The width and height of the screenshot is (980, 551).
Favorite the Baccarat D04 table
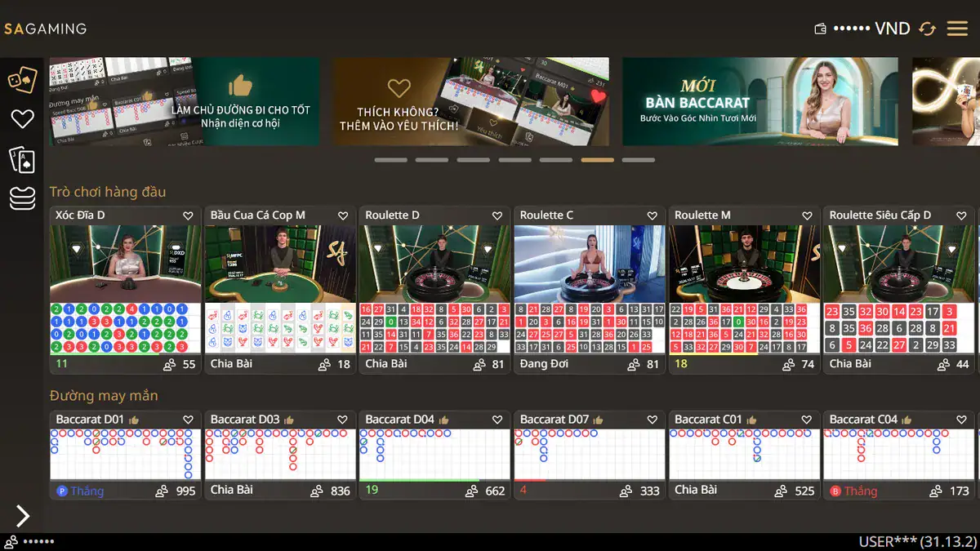click(x=497, y=420)
